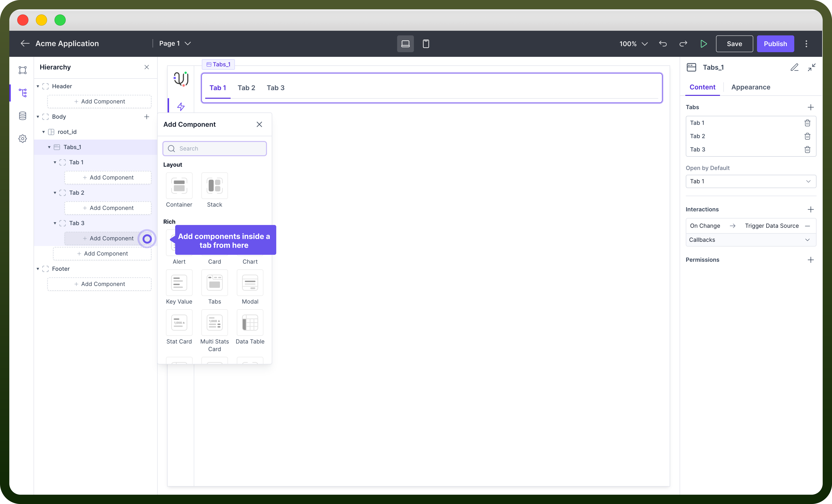Image resolution: width=832 pixels, height=504 pixels.
Task: Select the Tabs_1 row in hierarchy
Action: 96,147
